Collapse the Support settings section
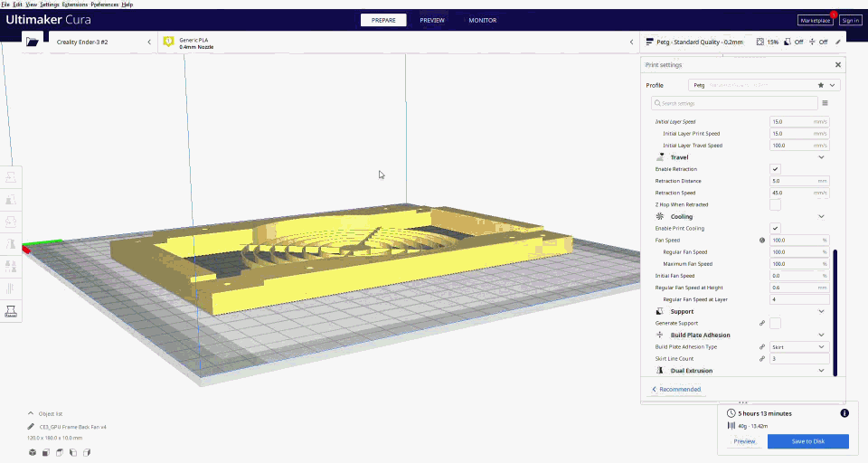The width and height of the screenshot is (868, 463). click(821, 311)
